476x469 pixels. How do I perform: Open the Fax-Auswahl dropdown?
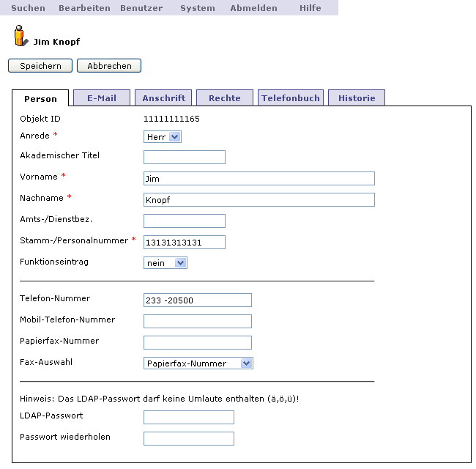[x=198, y=363]
